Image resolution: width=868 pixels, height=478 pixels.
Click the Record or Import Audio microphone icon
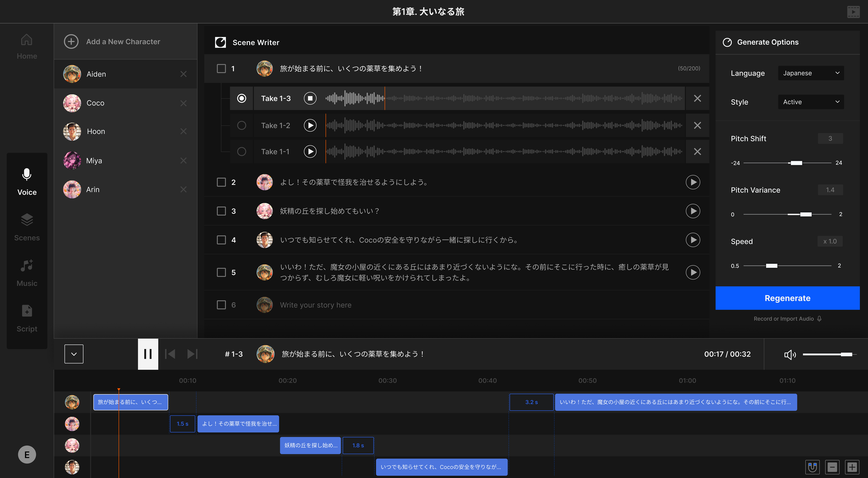click(x=819, y=318)
